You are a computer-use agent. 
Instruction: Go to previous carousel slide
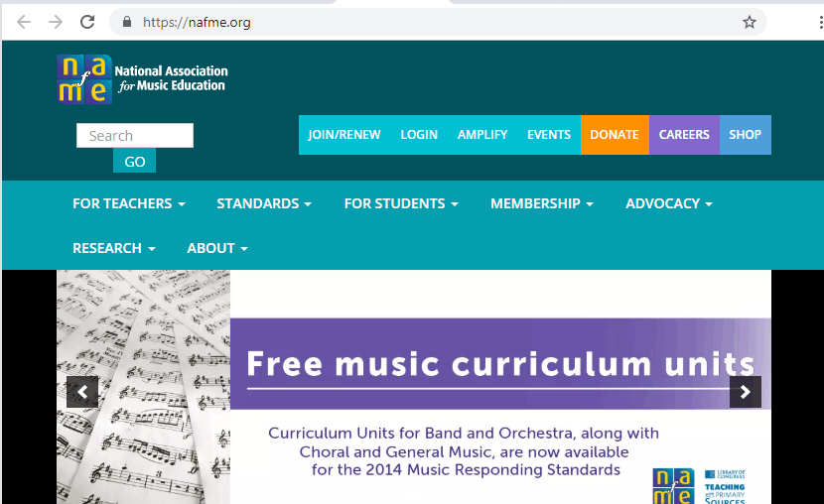[82, 392]
